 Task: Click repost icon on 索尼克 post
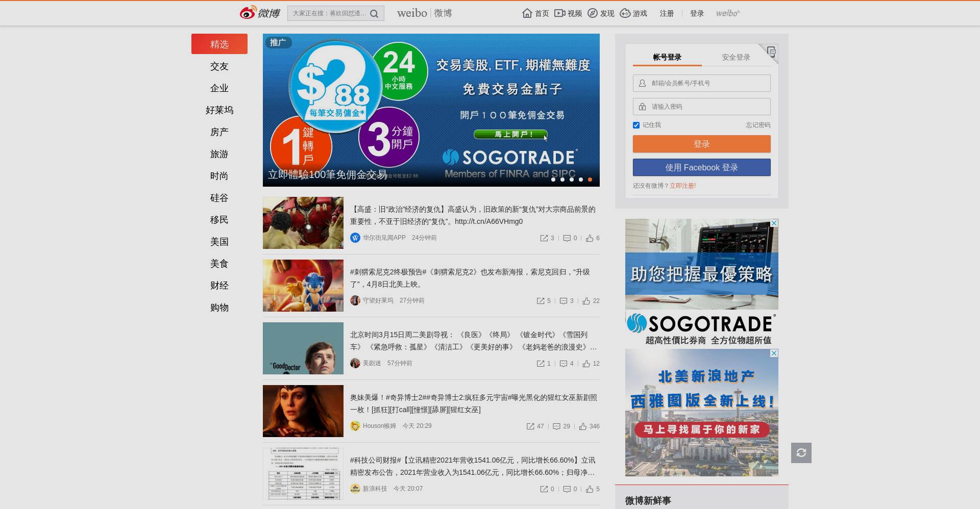click(x=541, y=301)
